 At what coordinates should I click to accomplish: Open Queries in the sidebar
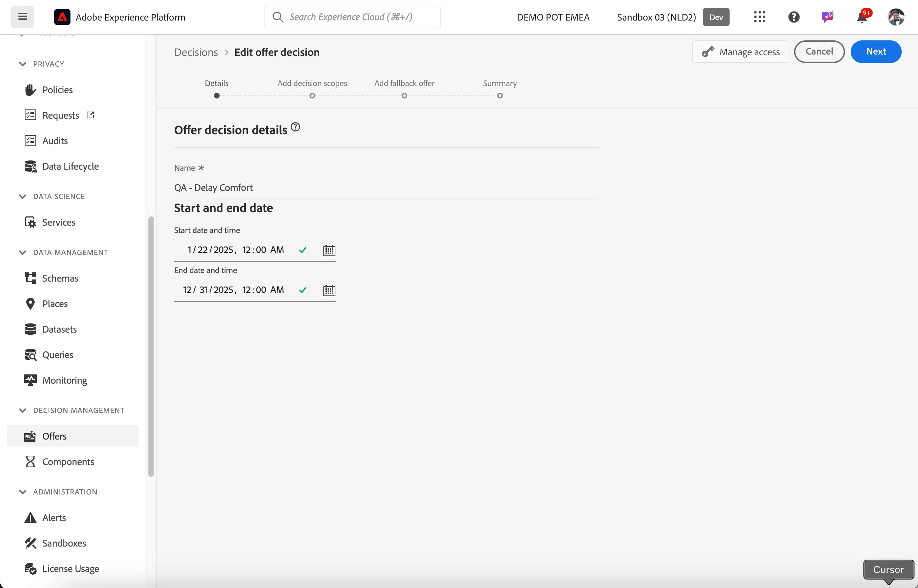[73, 355]
